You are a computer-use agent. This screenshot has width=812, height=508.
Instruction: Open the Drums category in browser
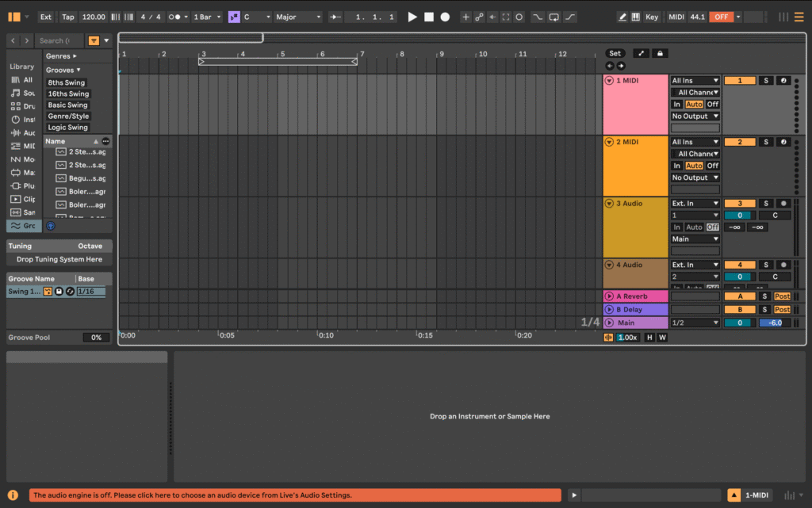(x=23, y=106)
